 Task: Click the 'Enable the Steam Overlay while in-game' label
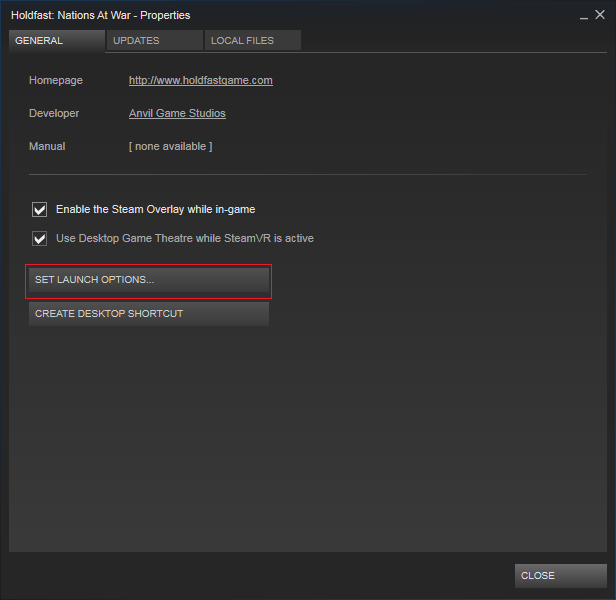tap(155, 210)
